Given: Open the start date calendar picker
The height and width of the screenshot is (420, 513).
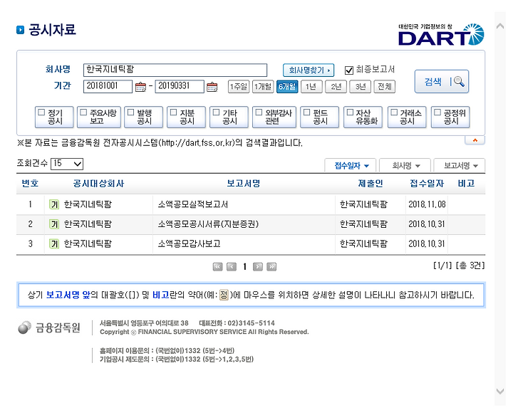Looking at the screenshot, I should coord(140,87).
